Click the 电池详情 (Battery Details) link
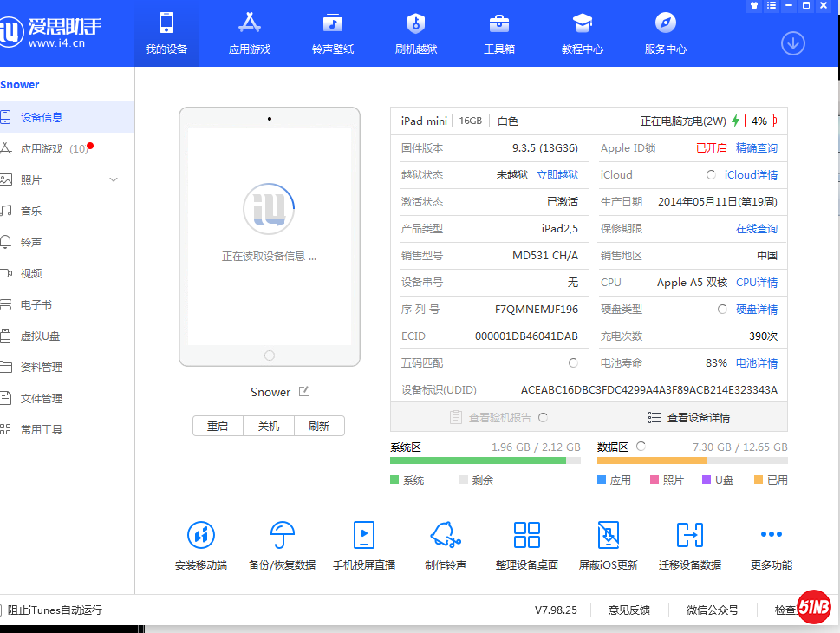The image size is (840, 633). pos(757,362)
